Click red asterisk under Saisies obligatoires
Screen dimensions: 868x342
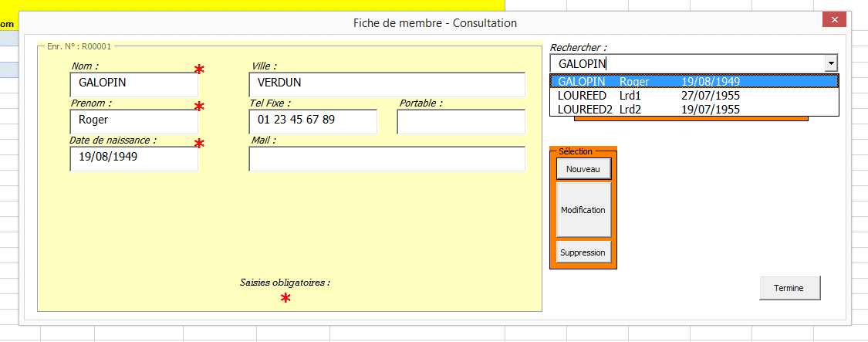tap(285, 299)
